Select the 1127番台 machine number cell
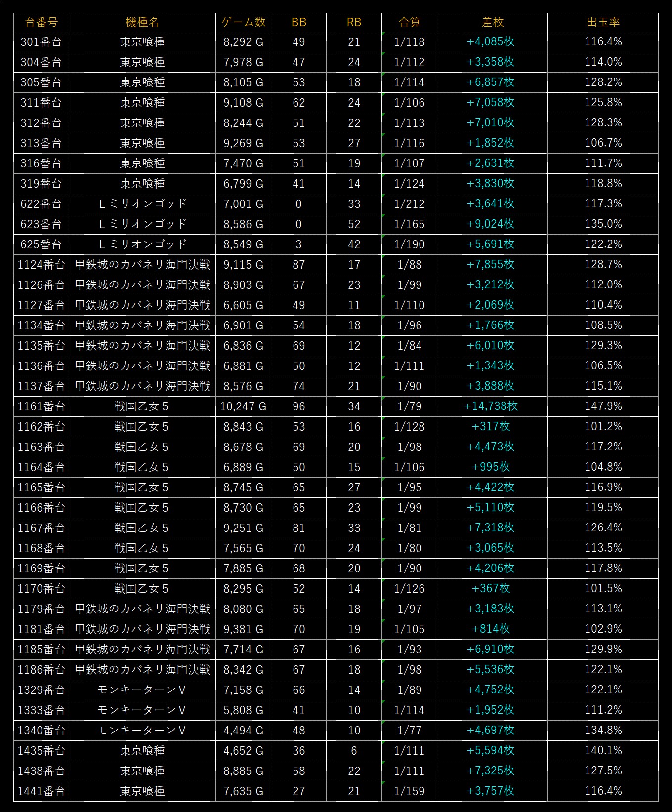 coord(41,305)
